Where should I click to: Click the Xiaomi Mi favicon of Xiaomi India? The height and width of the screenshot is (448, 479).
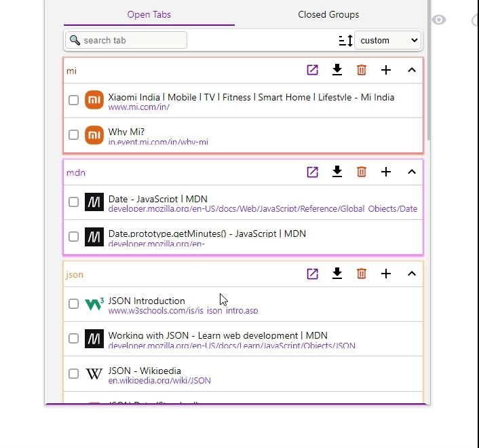(94, 100)
